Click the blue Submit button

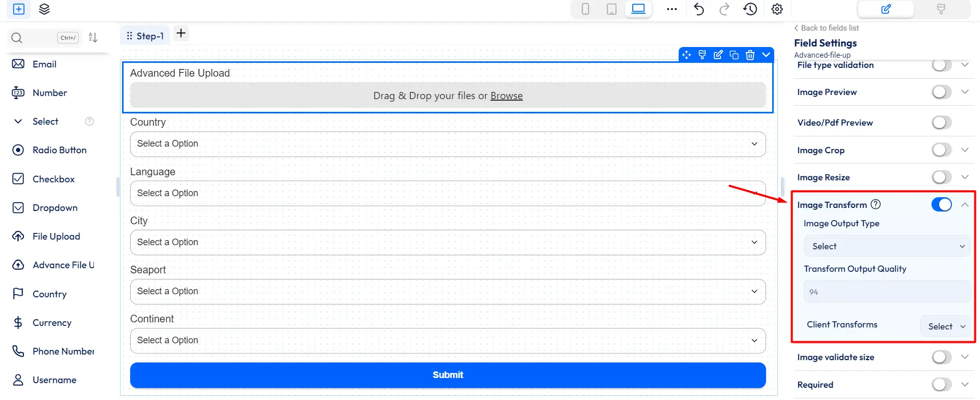point(447,375)
